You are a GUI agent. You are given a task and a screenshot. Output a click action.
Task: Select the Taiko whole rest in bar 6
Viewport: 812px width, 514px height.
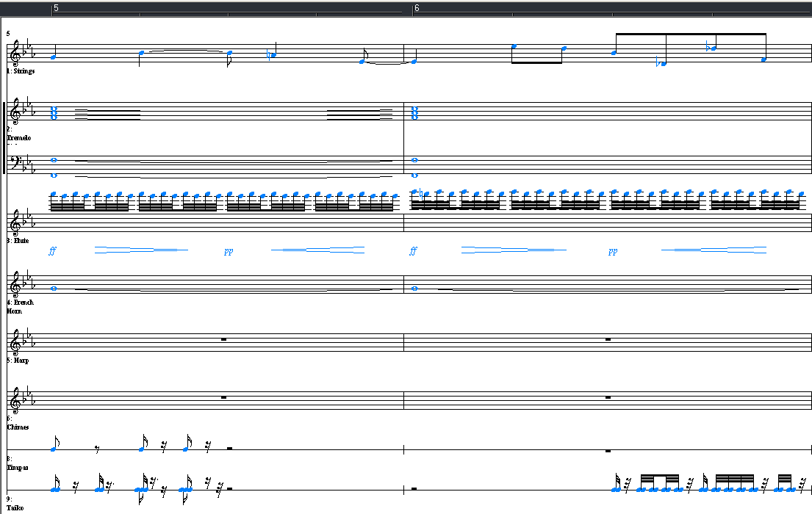tap(415, 488)
